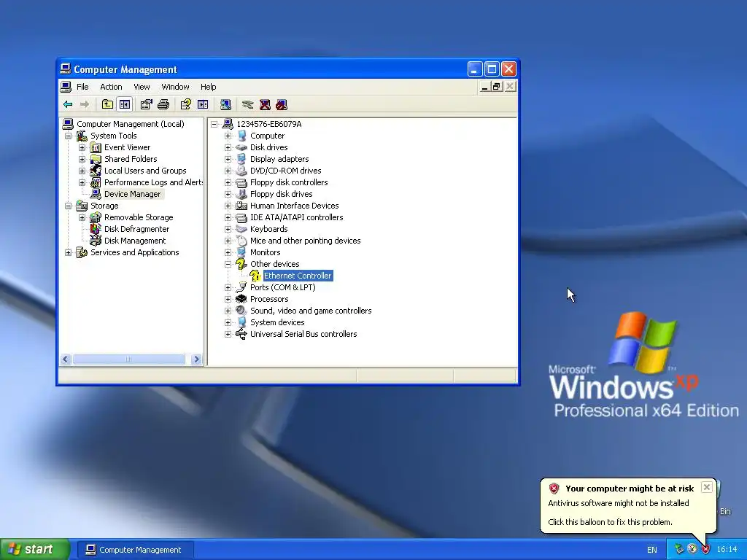
Task: Select Device Manager in the left tree
Action: tap(133, 194)
